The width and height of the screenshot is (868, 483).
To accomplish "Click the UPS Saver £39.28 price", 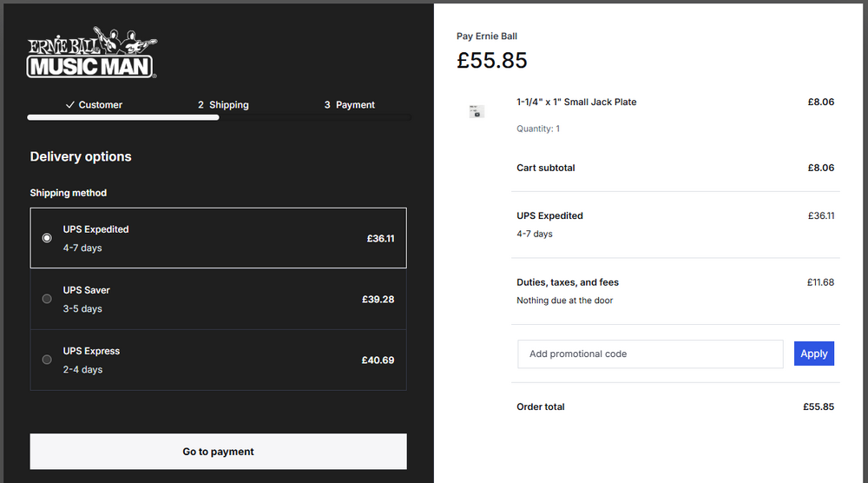I will point(378,299).
